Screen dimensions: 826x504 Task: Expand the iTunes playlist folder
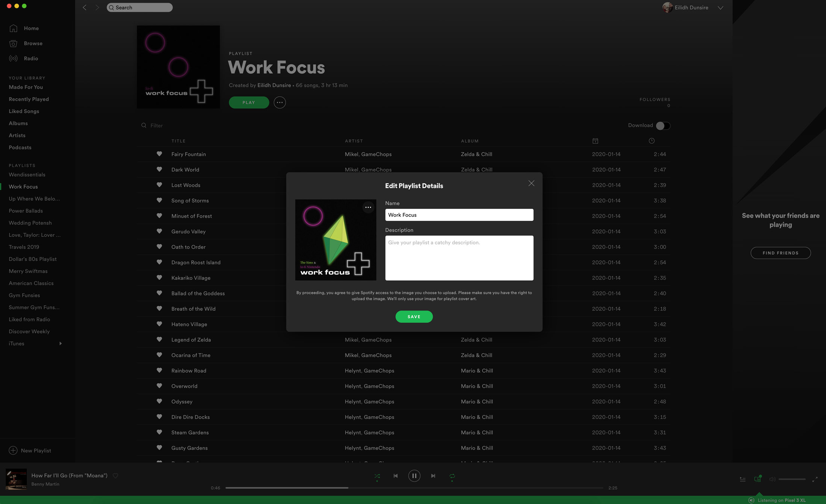pos(61,344)
